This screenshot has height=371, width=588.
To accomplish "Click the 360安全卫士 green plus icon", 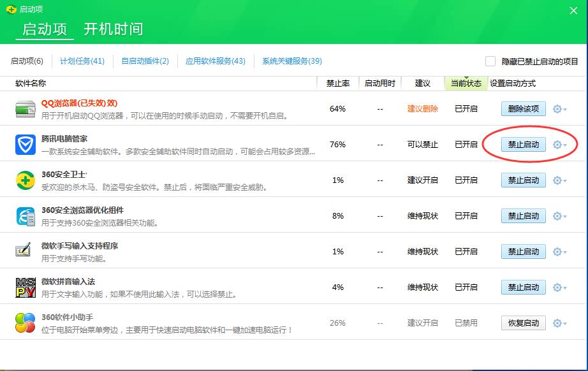I will point(26,180).
